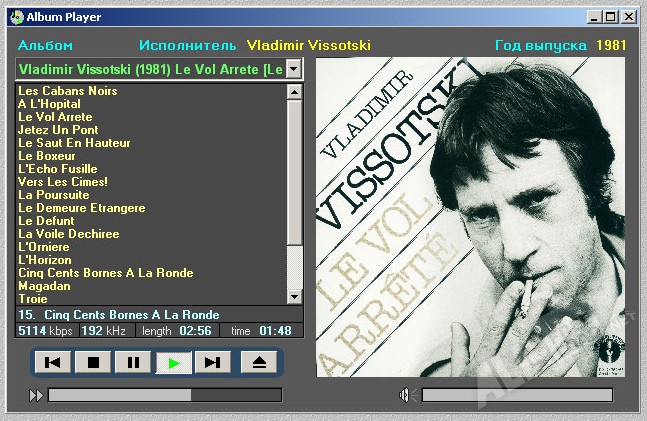647x421 pixels.
Task: Click the eject button
Action: (x=259, y=362)
